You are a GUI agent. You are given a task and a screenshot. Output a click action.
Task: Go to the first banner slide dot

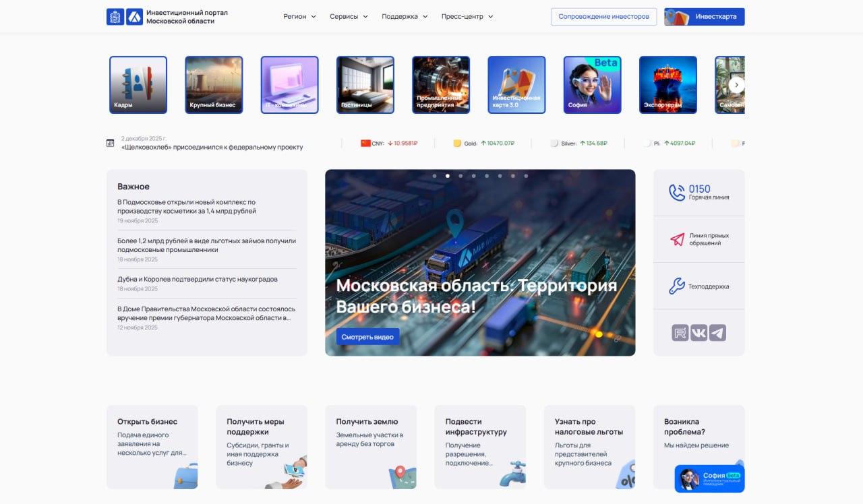(434, 176)
